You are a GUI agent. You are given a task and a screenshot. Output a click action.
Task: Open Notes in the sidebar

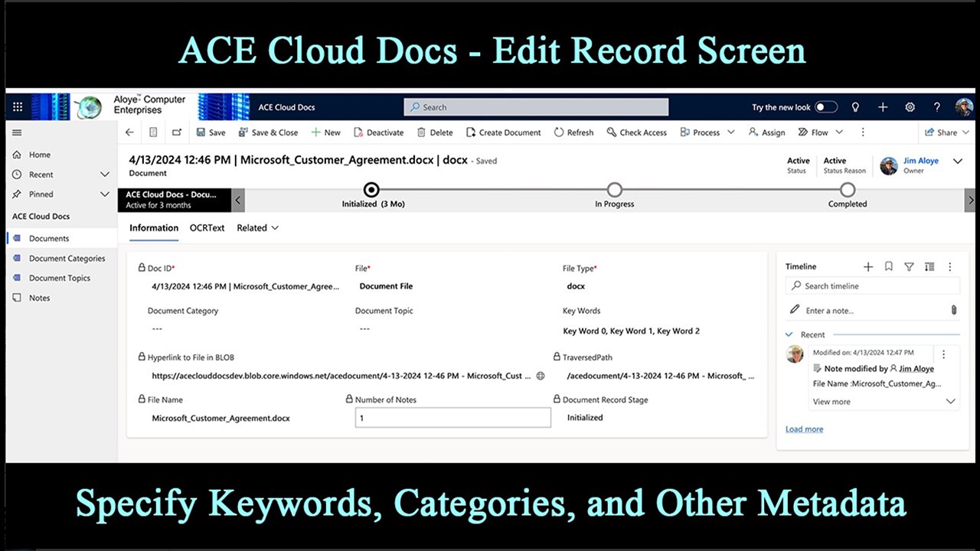(39, 298)
